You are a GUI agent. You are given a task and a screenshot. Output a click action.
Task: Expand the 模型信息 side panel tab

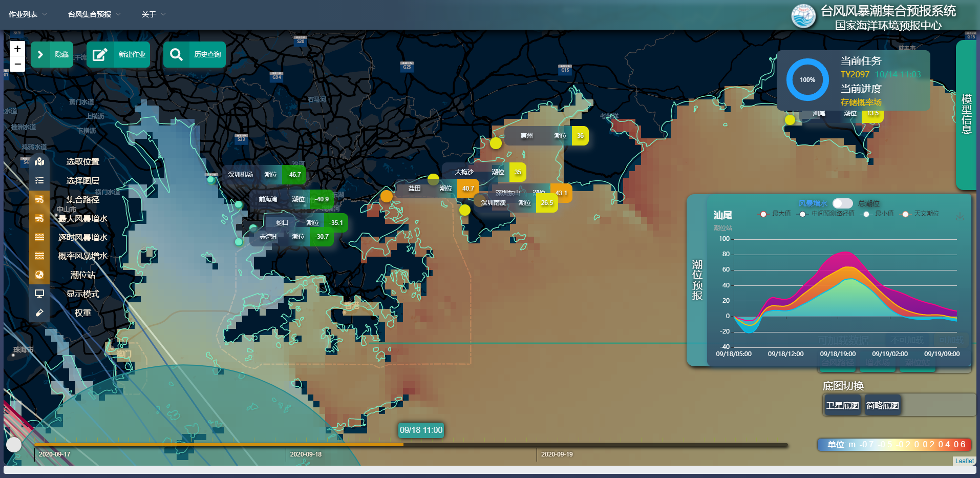[966, 114]
